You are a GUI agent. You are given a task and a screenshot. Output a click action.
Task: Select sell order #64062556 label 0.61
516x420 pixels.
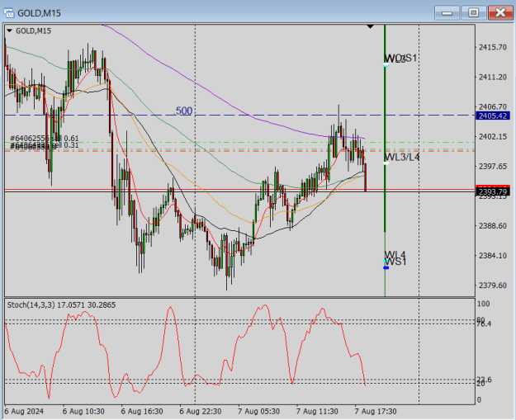[45, 138]
